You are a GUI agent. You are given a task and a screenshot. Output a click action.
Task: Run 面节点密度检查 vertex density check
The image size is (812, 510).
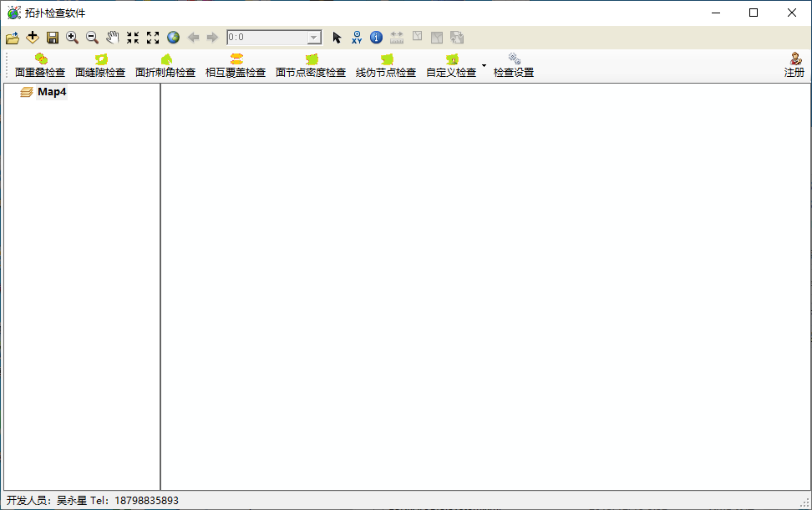[310, 66]
